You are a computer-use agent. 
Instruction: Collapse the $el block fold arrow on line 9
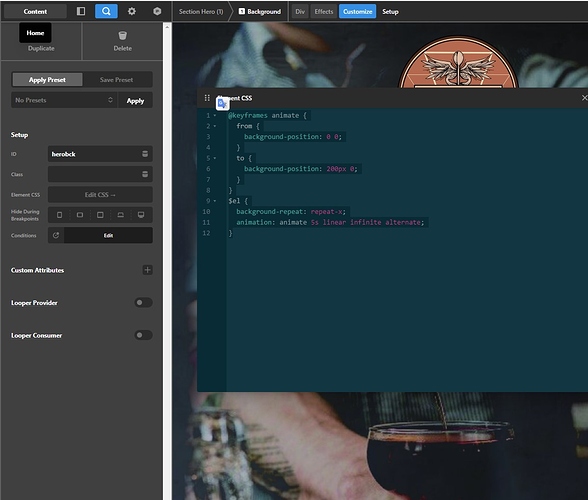[x=215, y=201]
